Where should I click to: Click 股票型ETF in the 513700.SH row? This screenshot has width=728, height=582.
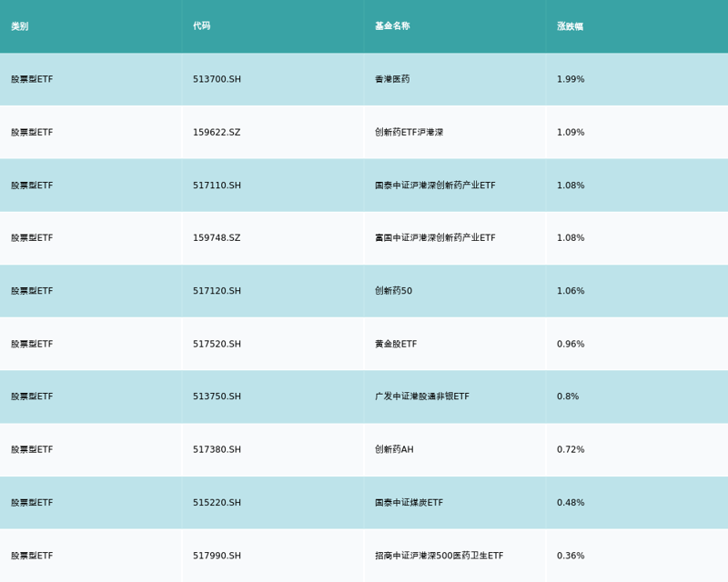point(32,79)
